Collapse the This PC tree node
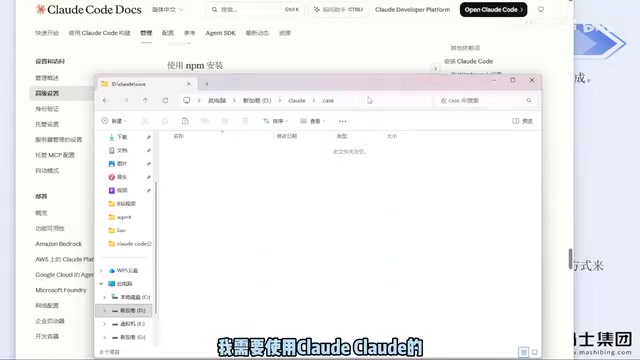Viewport: 640px width, 360px height. [101, 284]
